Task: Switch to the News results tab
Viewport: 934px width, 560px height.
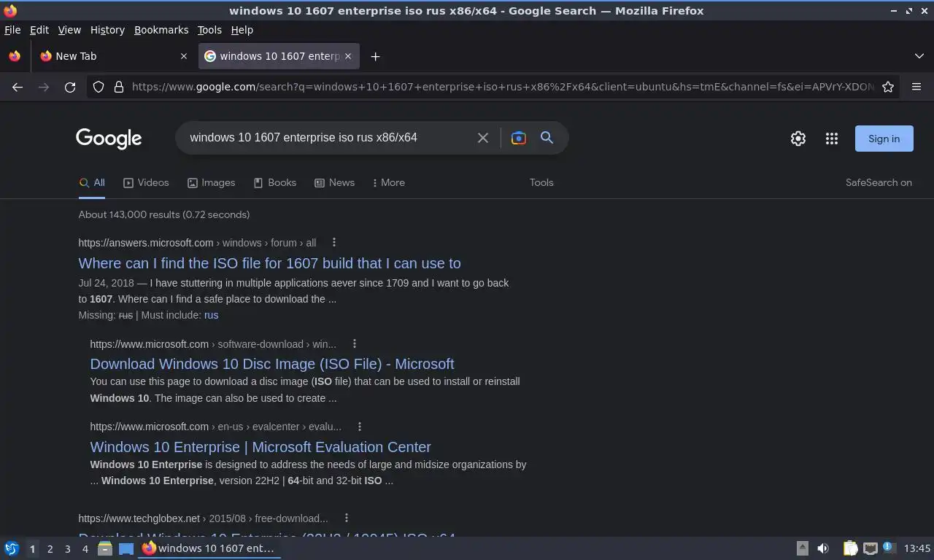Action: point(334,182)
